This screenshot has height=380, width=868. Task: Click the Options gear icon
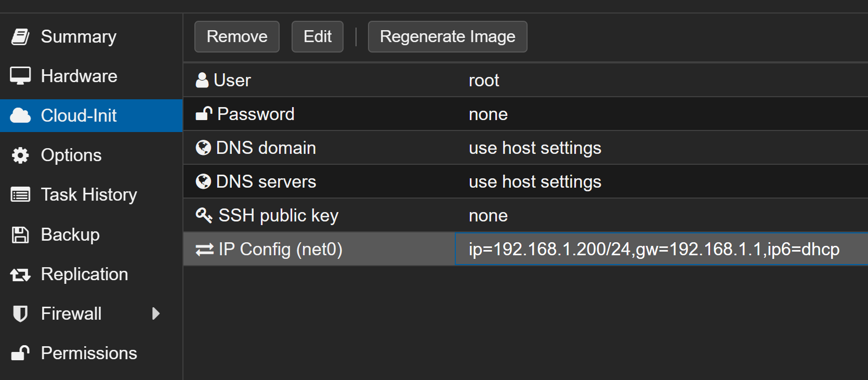click(x=20, y=155)
